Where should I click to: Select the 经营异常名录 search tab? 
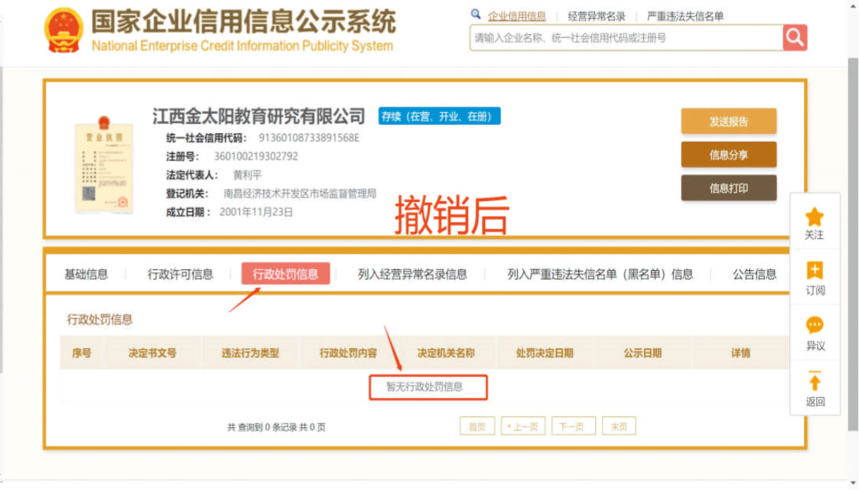[x=596, y=16]
